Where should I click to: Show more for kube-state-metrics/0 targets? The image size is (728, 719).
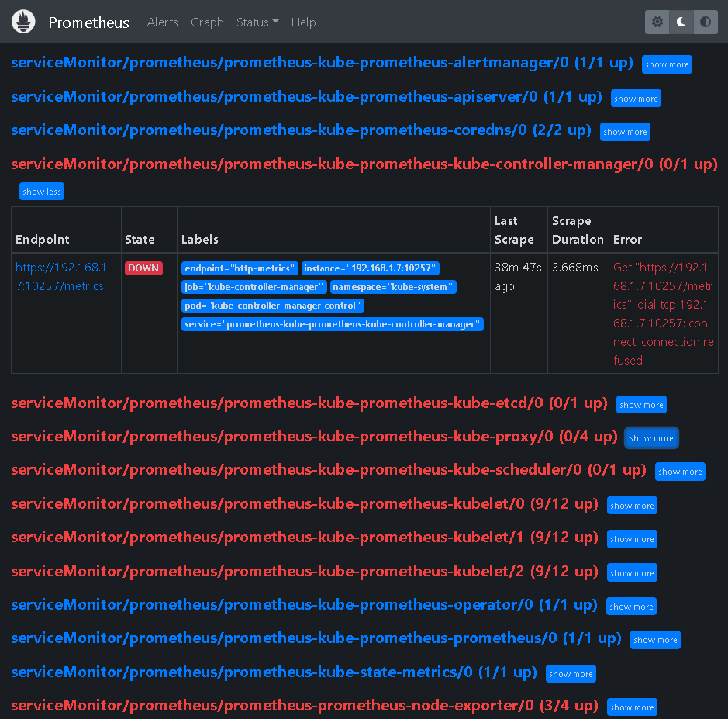pos(571,673)
